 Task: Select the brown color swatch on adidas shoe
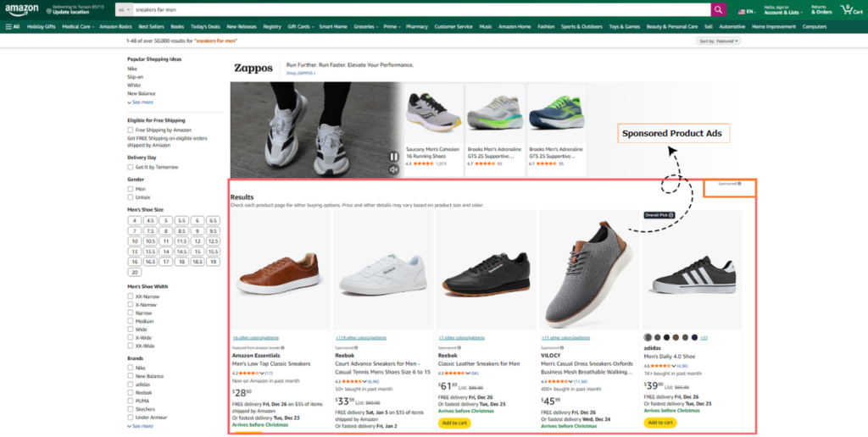676,337
